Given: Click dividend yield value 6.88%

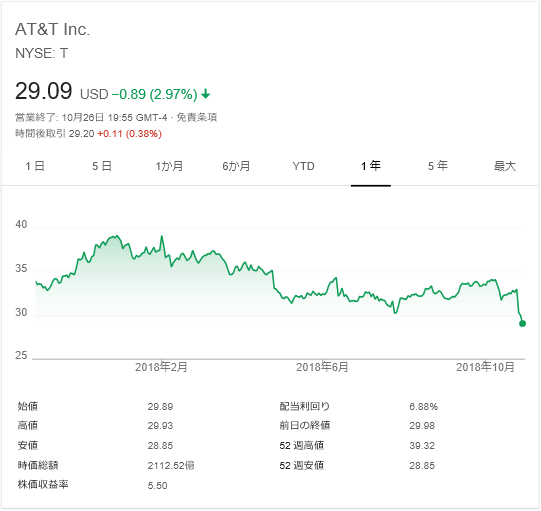Looking at the screenshot, I should click(423, 407).
